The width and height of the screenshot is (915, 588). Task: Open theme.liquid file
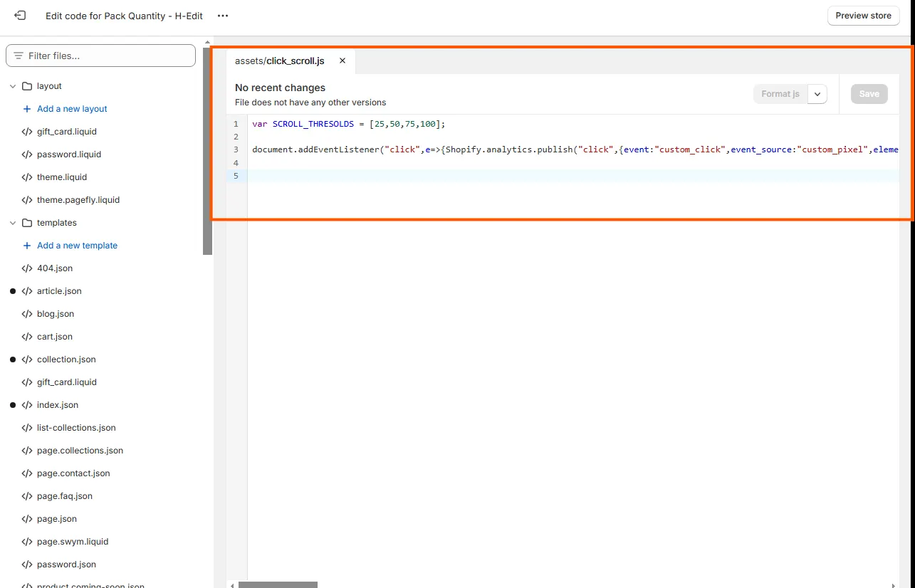pos(62,177)
